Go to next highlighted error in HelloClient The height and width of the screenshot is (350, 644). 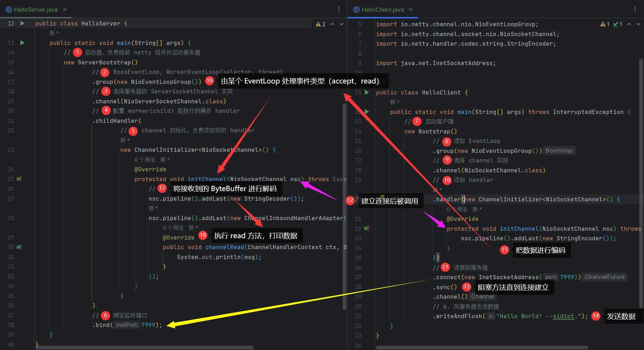click(638, 24)
